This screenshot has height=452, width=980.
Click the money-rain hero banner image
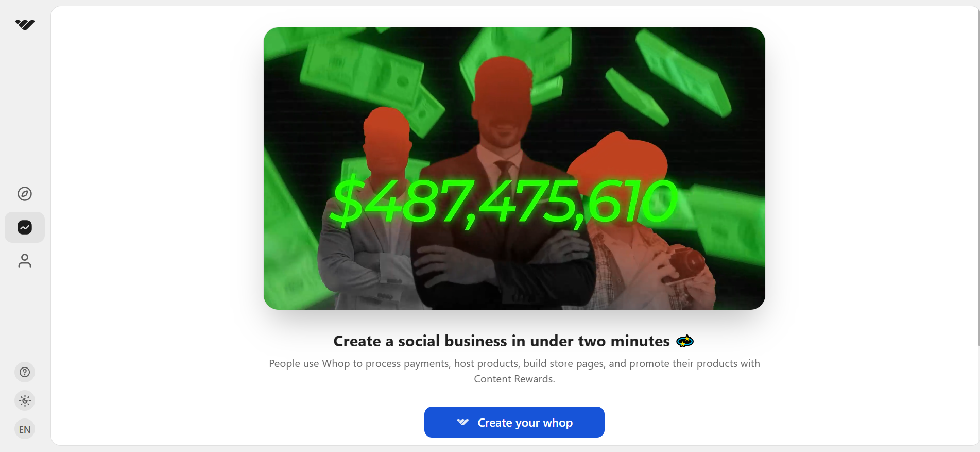click(x=514, y=169)
